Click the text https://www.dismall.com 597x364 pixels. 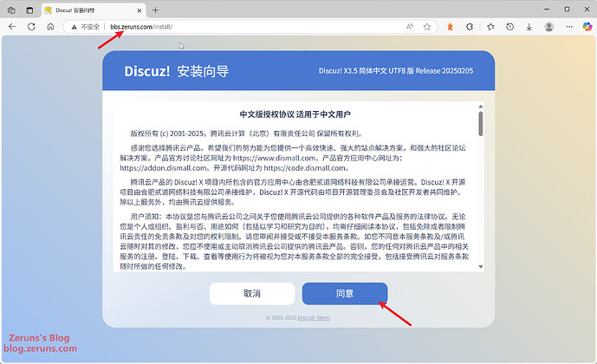274,158
